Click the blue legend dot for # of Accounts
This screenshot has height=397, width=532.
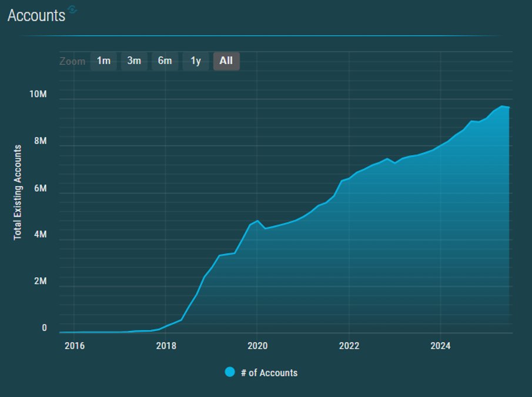pos(230,372)
